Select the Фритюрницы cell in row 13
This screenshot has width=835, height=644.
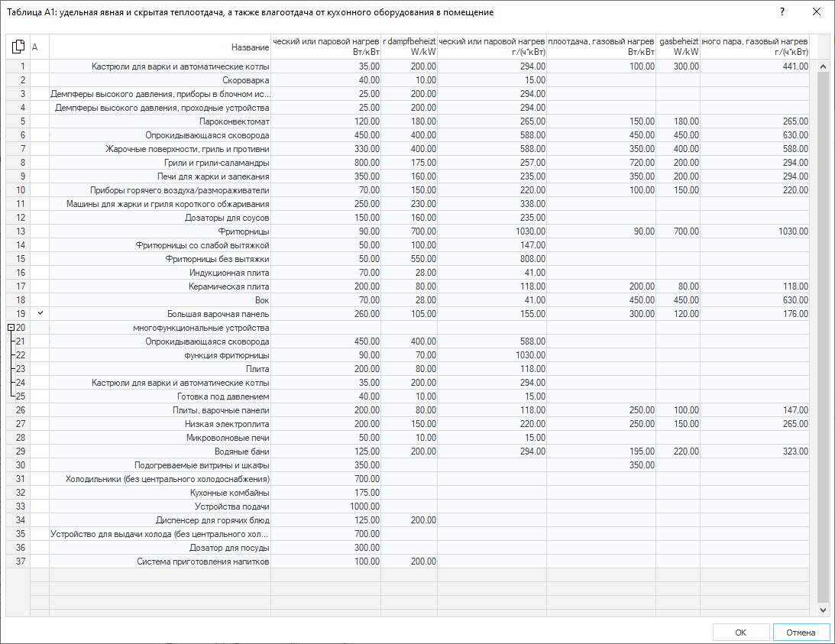coord(160,231)
